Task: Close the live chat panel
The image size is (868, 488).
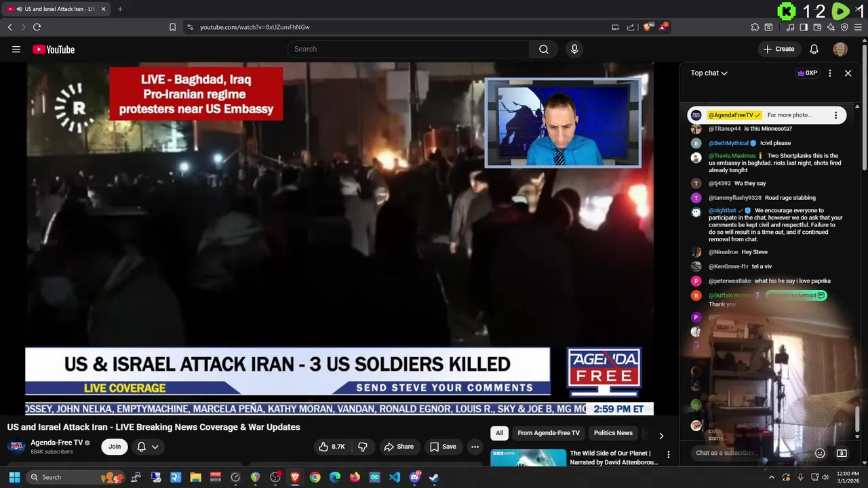Action: 848,73
